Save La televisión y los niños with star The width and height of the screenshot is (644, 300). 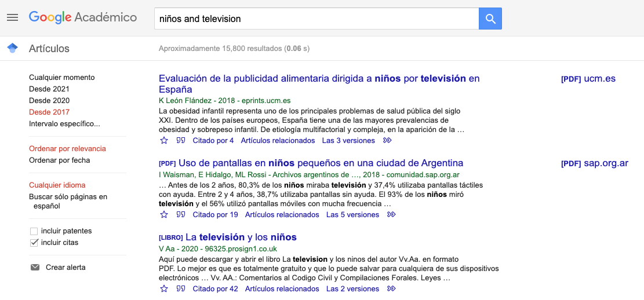(164, 289)
